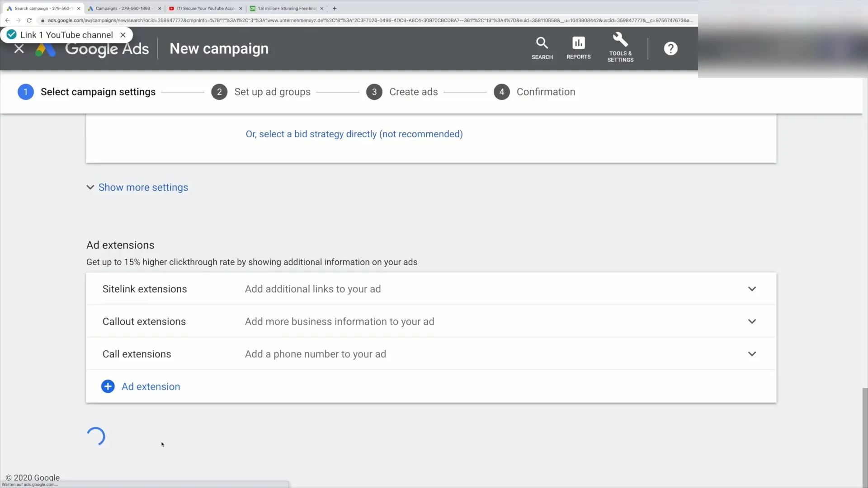Viewport: 868px width, 488px height.
Task: Click Add extension link
Action: 151,387
